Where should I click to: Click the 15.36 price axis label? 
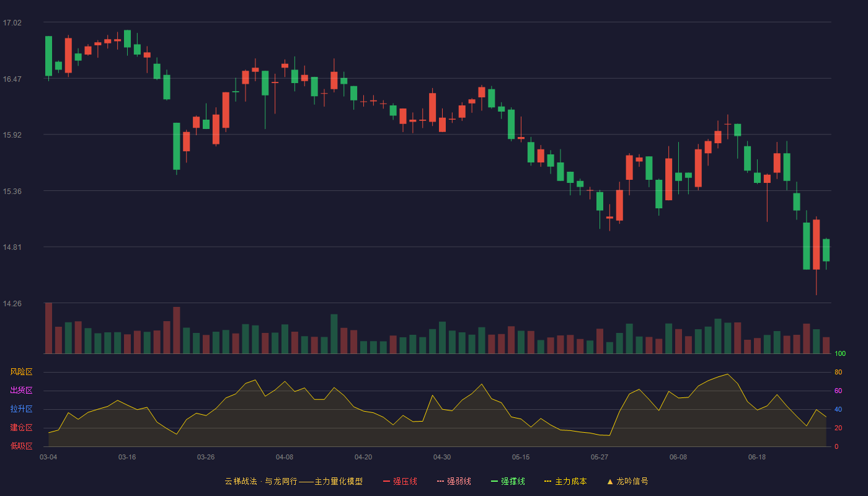[12, 191]
